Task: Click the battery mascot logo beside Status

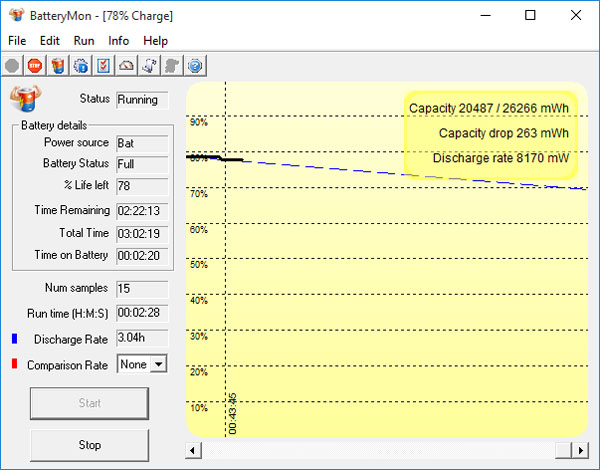Action: 26,98
